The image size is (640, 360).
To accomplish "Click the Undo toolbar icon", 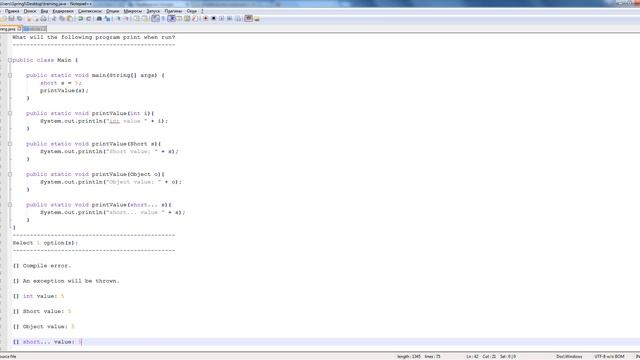I will [80, 19].
